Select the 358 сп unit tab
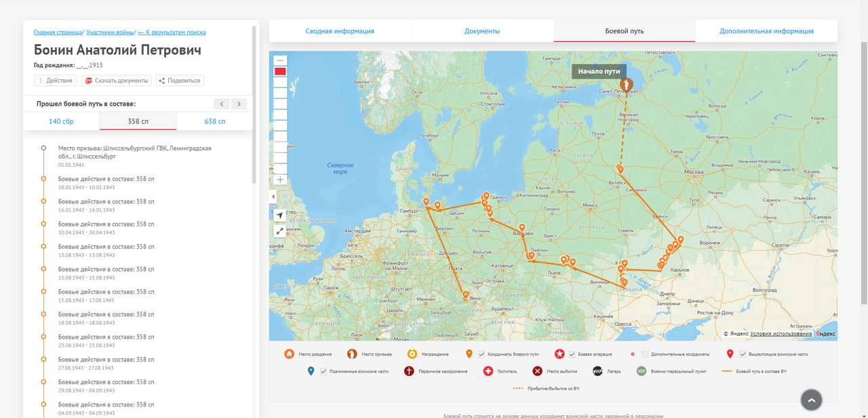The width and height of the screenshot is (868, 418). pos(138,121)
